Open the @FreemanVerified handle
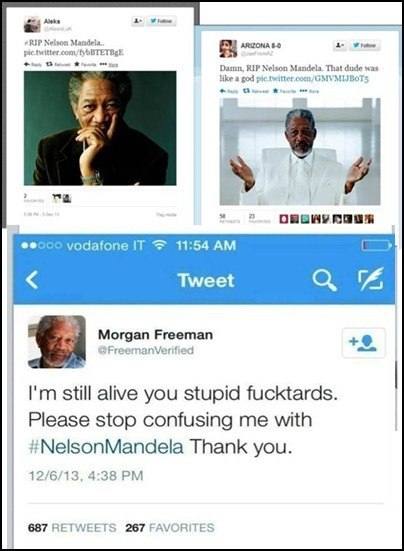The width and height of the screenshot is (404, 551). tap(146, 350)
